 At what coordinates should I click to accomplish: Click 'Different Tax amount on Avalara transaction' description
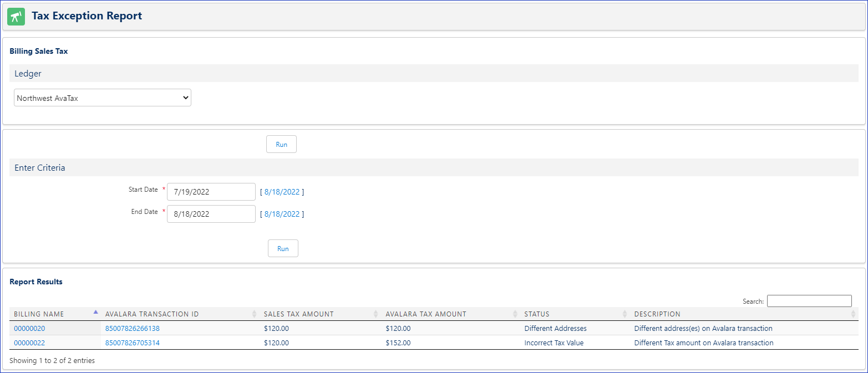point(704,343)
